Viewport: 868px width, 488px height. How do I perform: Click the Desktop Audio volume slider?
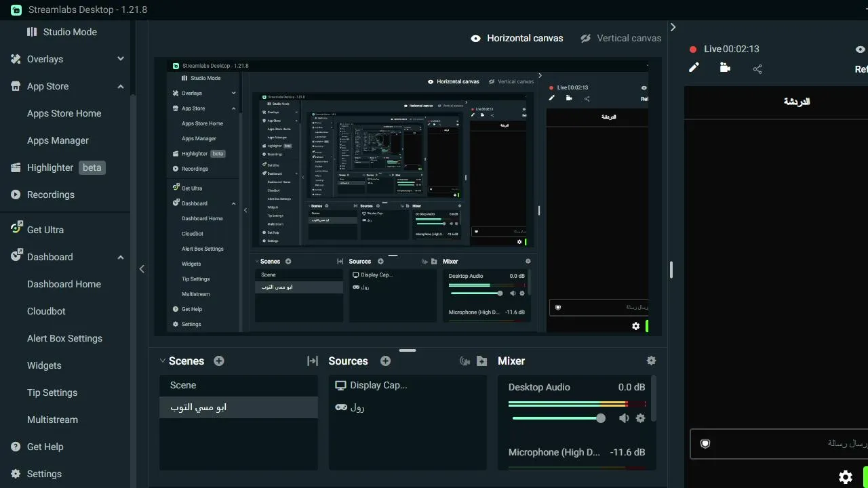559,418
